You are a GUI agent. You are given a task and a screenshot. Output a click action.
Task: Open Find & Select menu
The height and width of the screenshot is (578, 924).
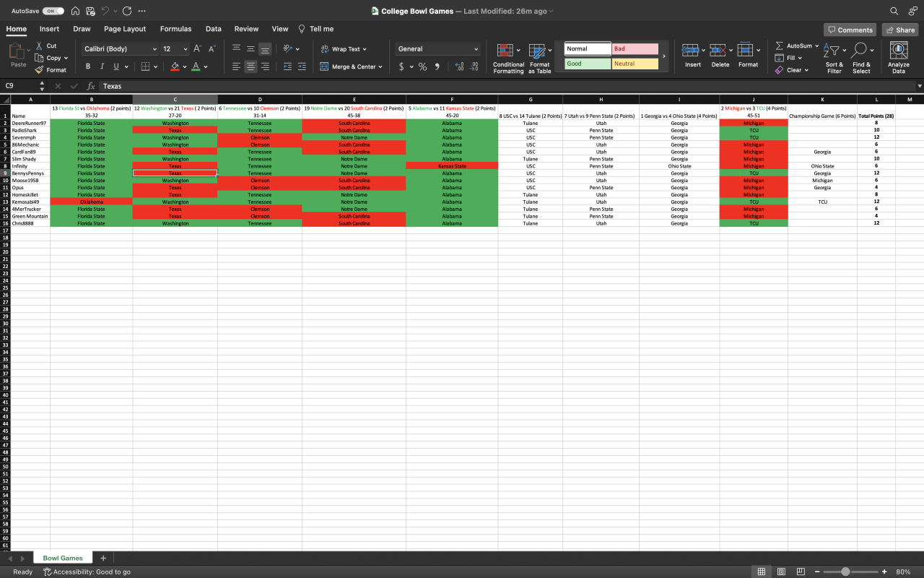pyautogui.click(x=861, y=58)
